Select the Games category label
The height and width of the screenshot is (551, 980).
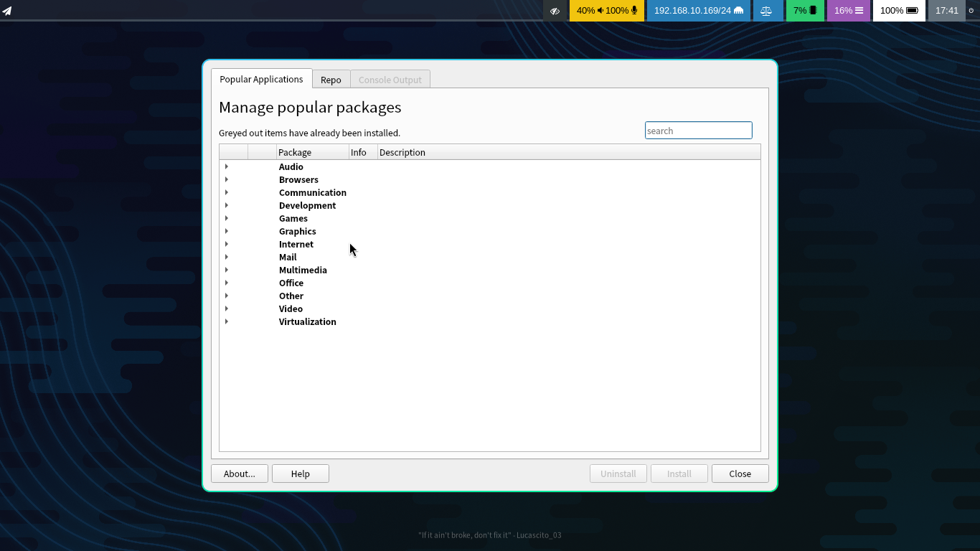[293, 218]
